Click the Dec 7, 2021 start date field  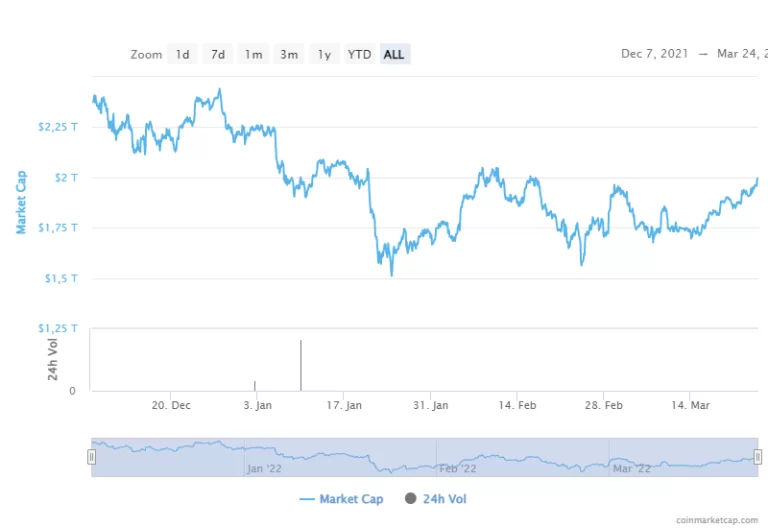pyautogui.click(x=656, y=54)
